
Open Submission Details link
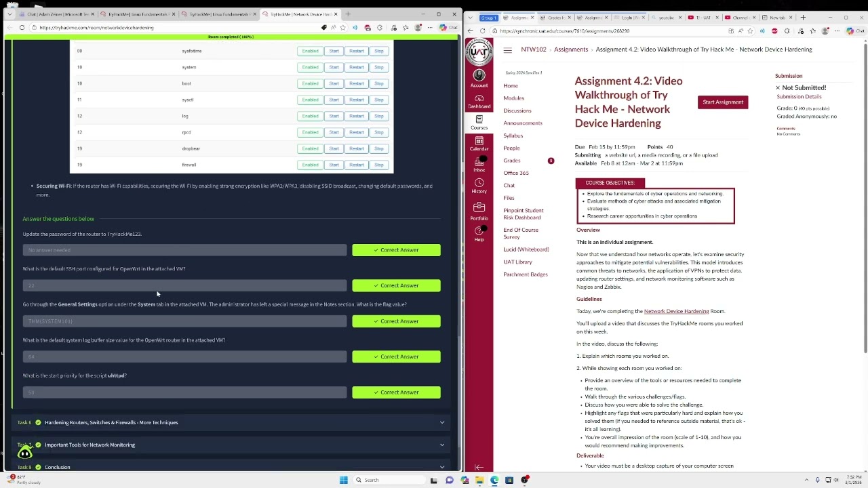point(799,97)
